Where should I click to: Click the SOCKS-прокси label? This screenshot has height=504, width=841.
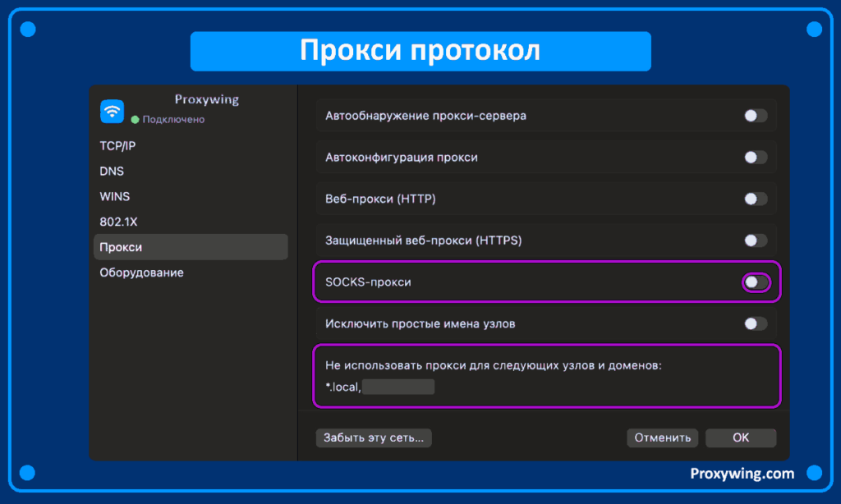pos(368,282)
